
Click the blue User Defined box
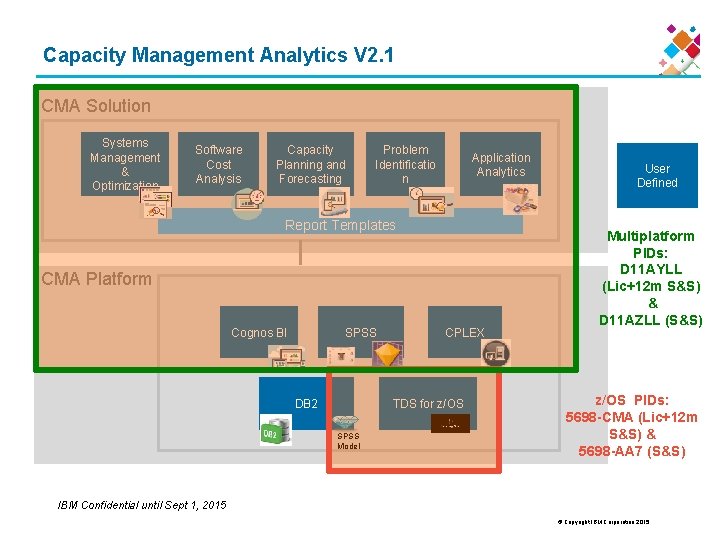coord(657,175)
